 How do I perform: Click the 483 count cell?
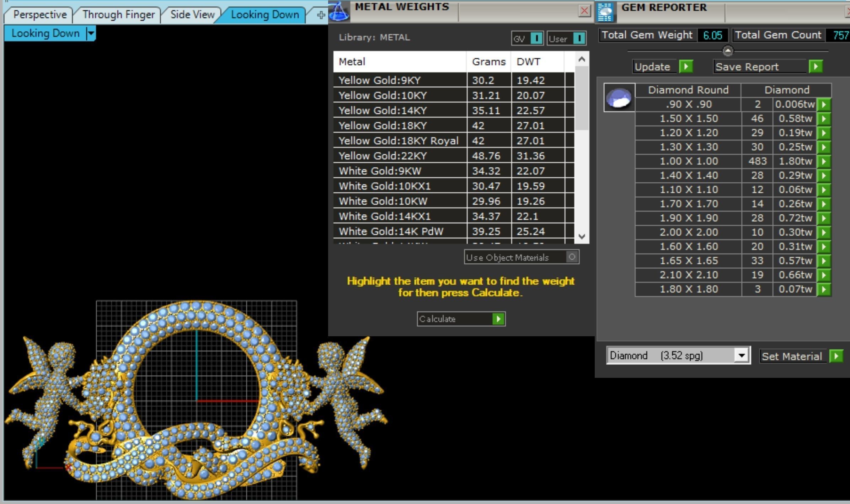[x=757, y=161]
